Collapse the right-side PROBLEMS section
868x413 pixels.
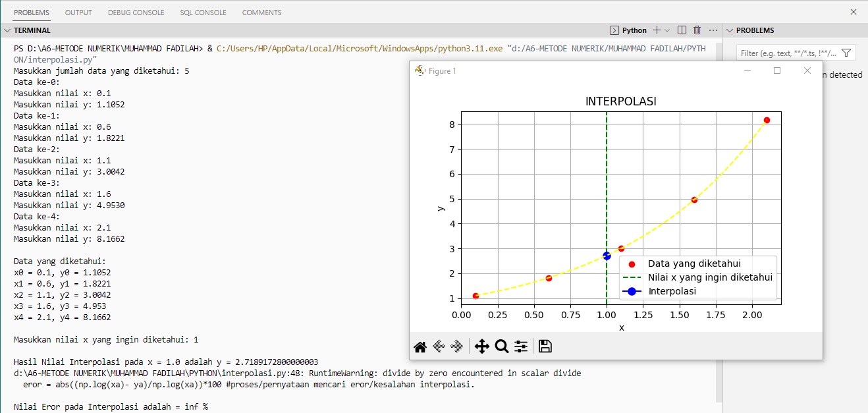coord(730,30)
